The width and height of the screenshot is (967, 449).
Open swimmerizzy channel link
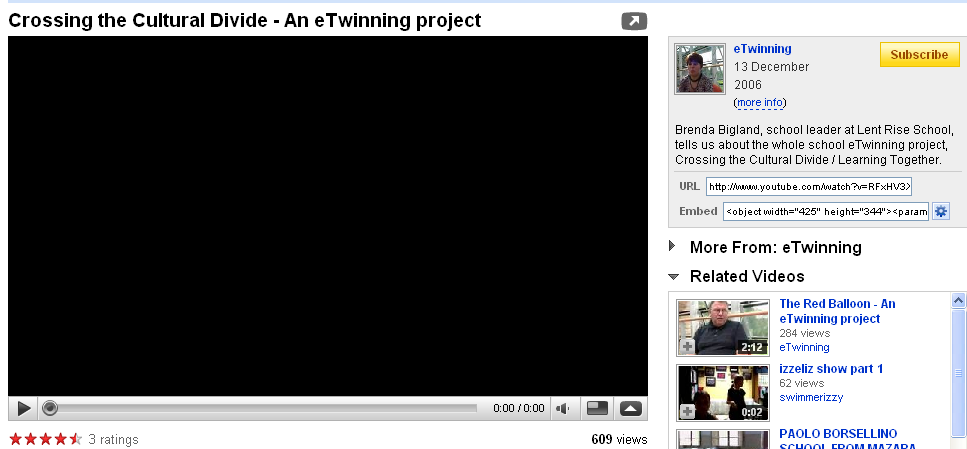(811, 397)
